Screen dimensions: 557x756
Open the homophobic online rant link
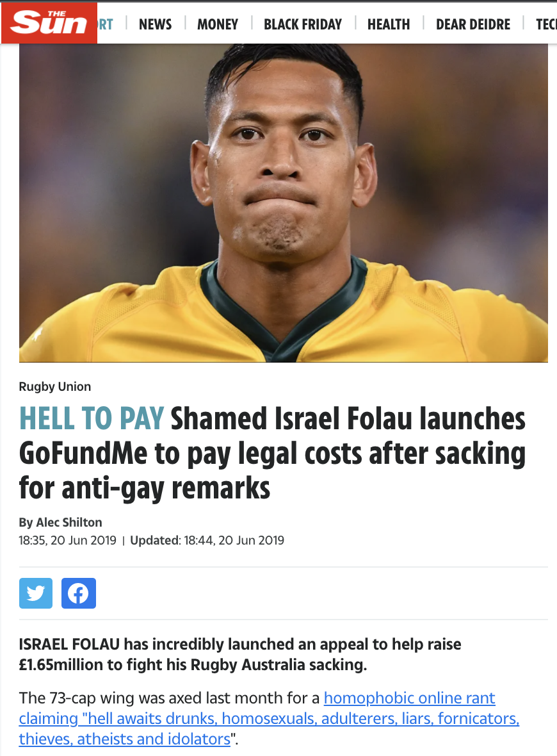click(x=409, y=698)
